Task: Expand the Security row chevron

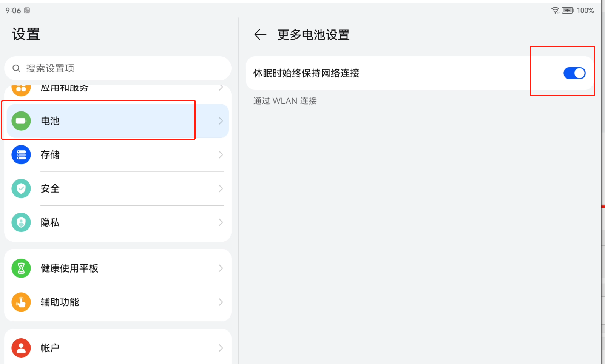Action: coord(221,188)
